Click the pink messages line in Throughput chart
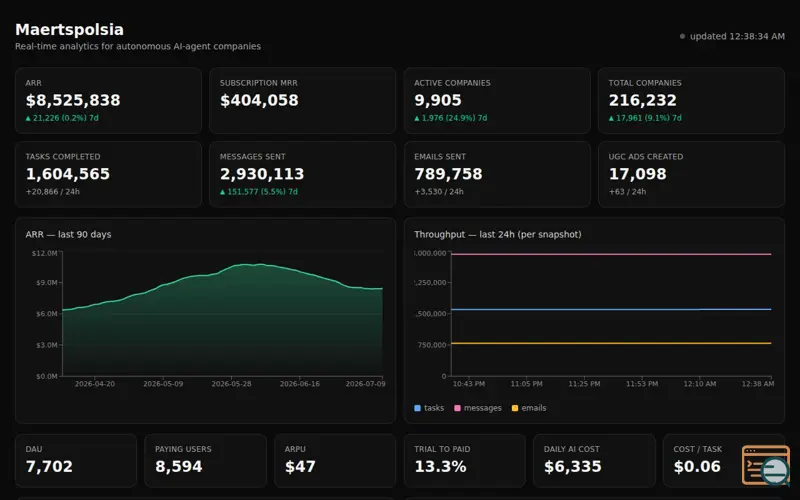 click(611, 254)
